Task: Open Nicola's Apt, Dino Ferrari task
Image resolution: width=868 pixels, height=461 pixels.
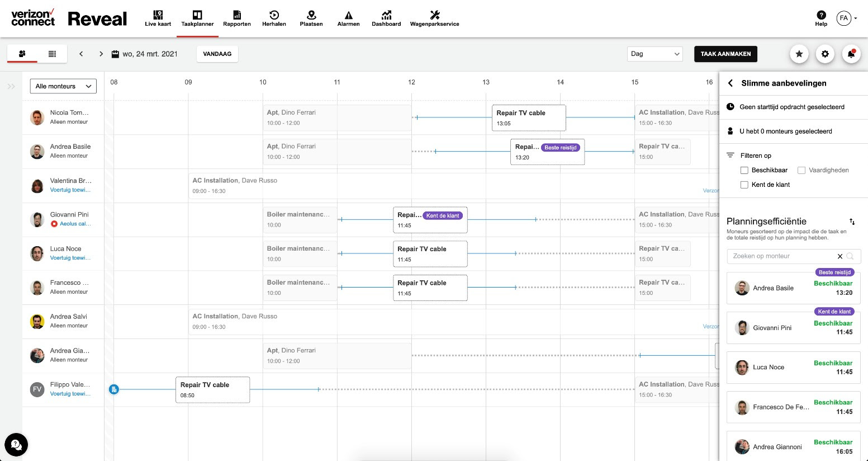Action: tap(337, 117)
